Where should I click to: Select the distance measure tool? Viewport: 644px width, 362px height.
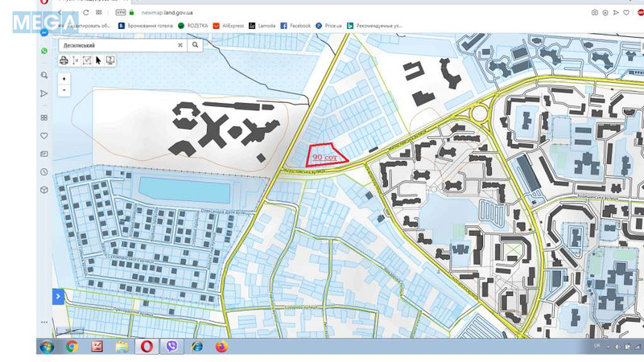click(x=76, y=60)
